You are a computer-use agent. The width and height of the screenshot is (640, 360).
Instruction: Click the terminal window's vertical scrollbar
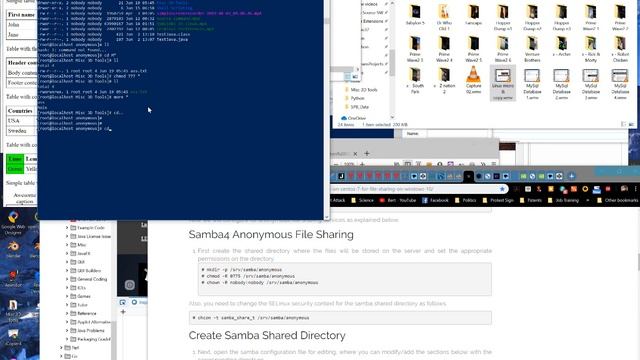coord(327,110)
